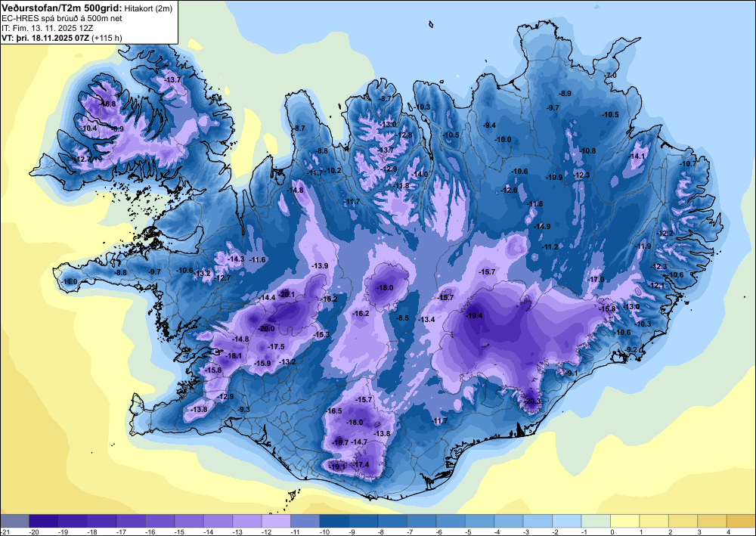Click the -11.9 temperature label

click(x=643, y=246)
